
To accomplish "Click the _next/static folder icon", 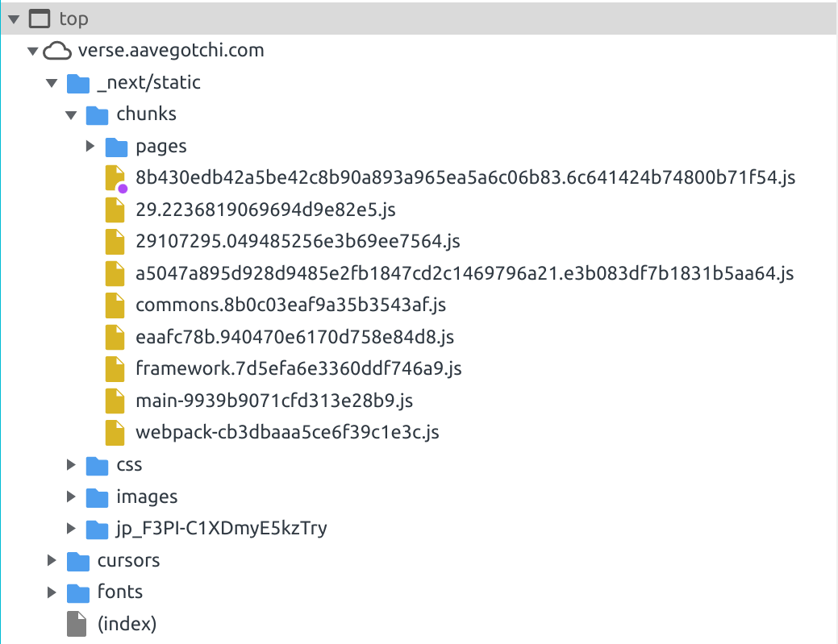I will (78, 82).
